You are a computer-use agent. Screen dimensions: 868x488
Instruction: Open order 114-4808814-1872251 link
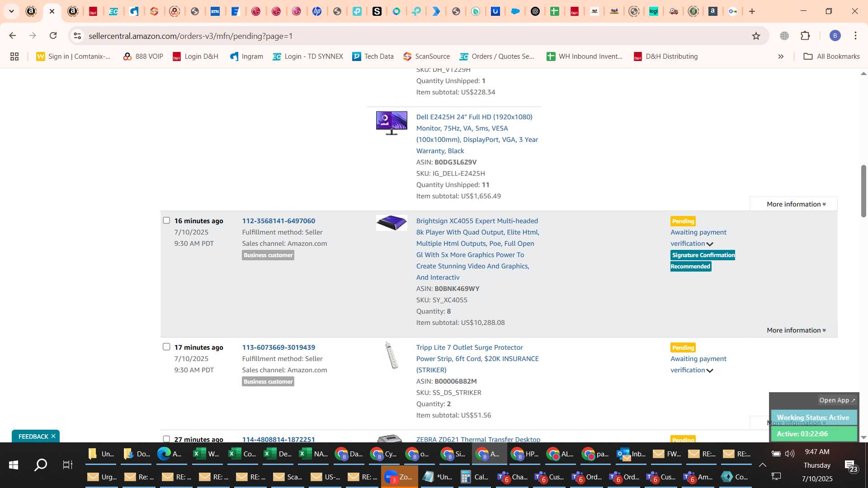pyautogui.click(x=278, y=439)
